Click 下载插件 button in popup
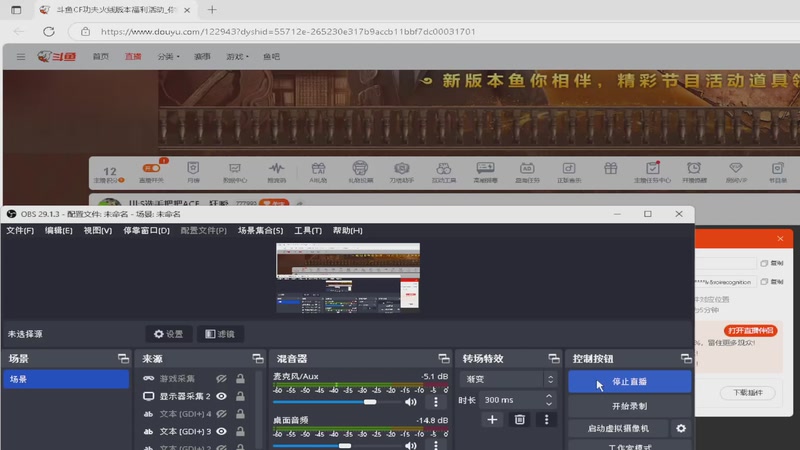 point(748,392)
